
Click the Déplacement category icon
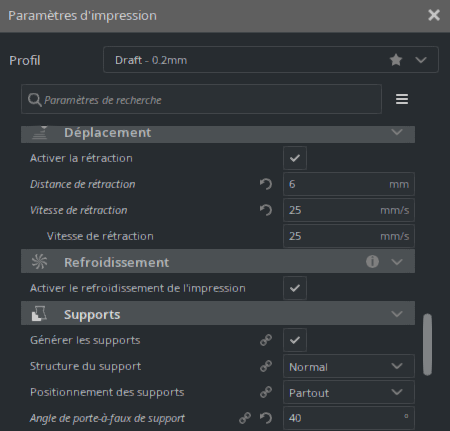pos(39,133)
